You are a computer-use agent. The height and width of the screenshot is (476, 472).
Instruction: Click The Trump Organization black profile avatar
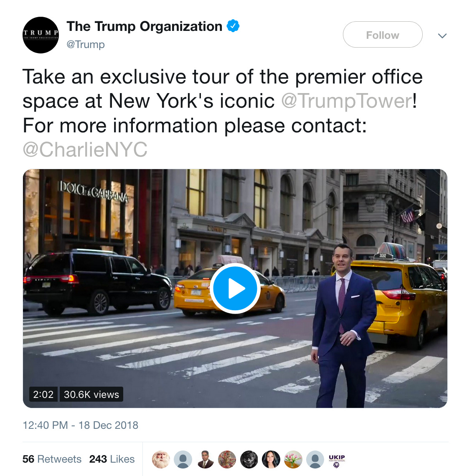click(x=41, y=35)
